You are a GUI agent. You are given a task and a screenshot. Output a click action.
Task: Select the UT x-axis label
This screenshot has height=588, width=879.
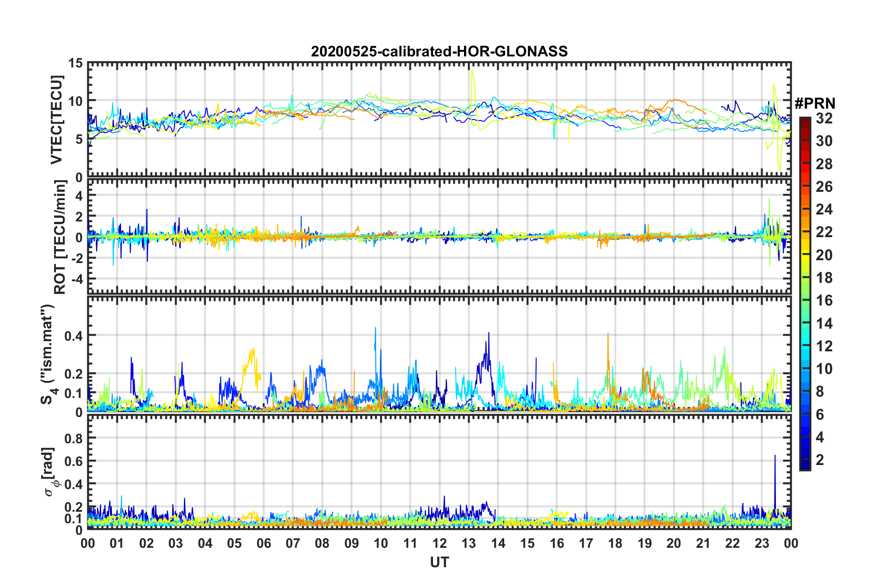point(439,562)
